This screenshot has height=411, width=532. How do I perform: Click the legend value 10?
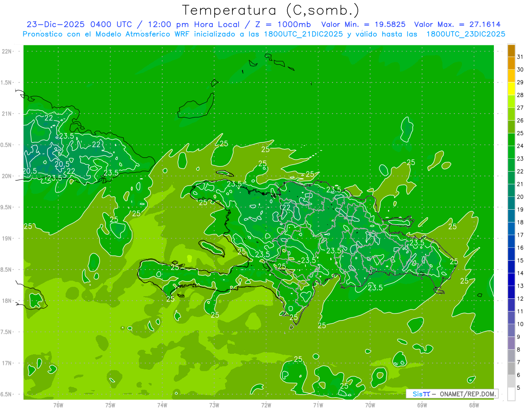click(x=520, y=324)
